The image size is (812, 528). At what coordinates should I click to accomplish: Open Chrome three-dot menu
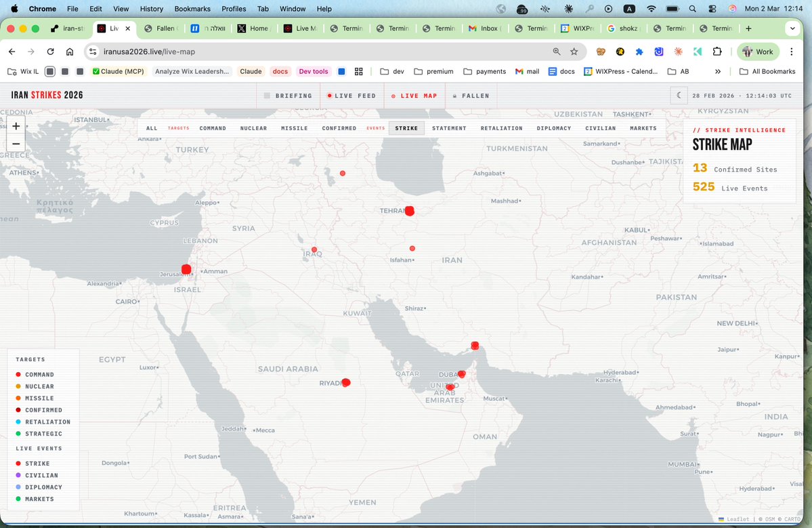click(791, 52)
